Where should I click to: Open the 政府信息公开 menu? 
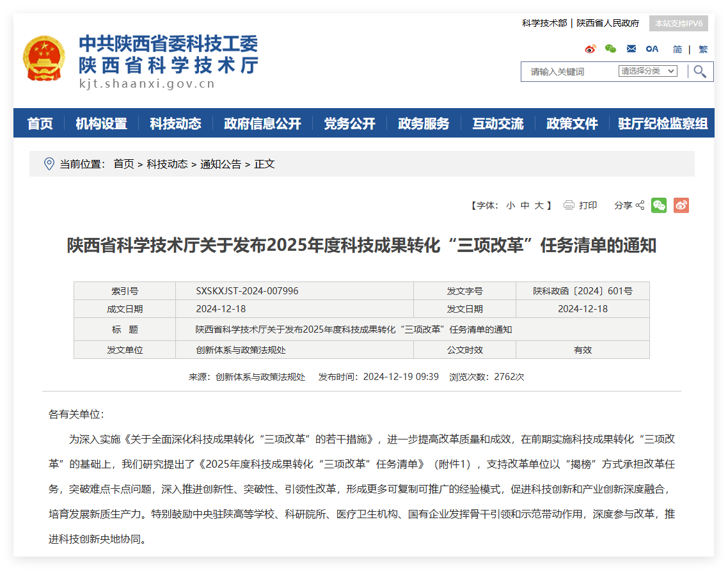coord(262,123)
